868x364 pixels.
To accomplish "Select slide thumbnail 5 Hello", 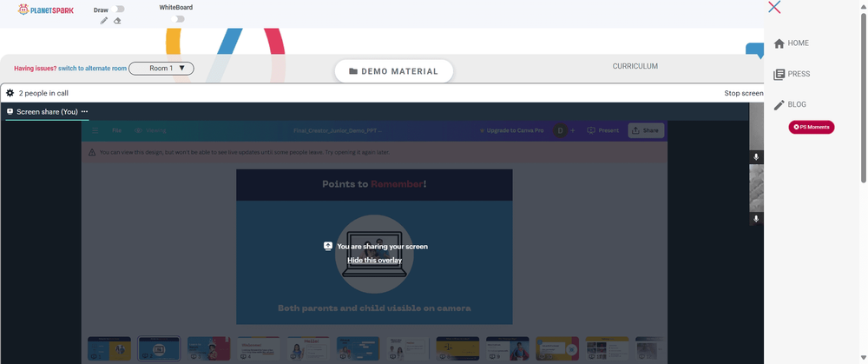I will [x=308, y=348].
